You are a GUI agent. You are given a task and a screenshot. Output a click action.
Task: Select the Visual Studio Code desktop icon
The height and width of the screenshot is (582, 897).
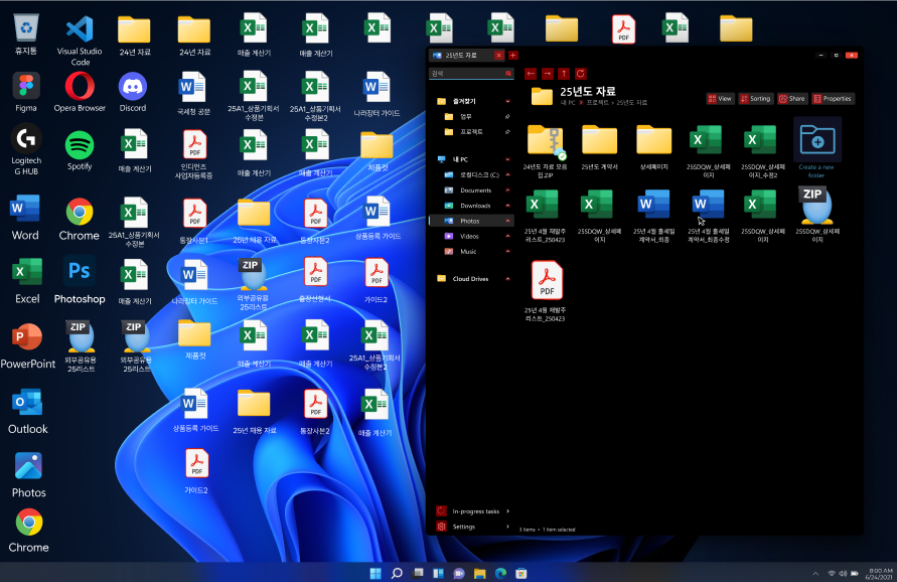click(x=80, y=41)
